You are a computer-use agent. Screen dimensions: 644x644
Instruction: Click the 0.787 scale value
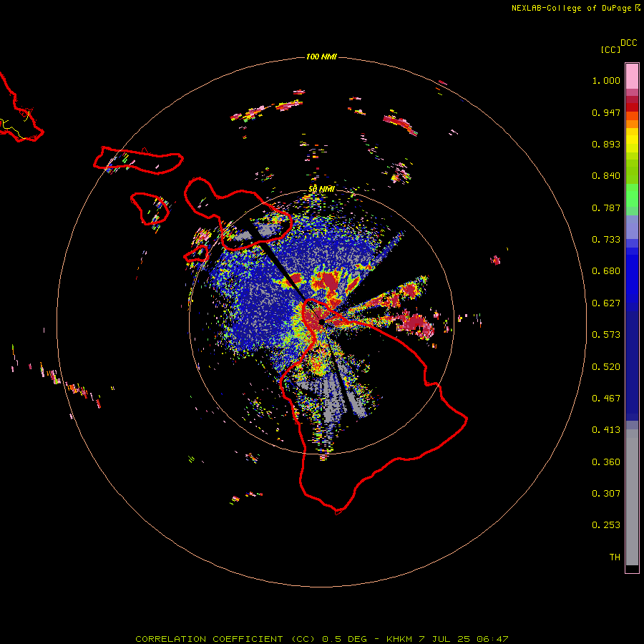pos(606,208)
